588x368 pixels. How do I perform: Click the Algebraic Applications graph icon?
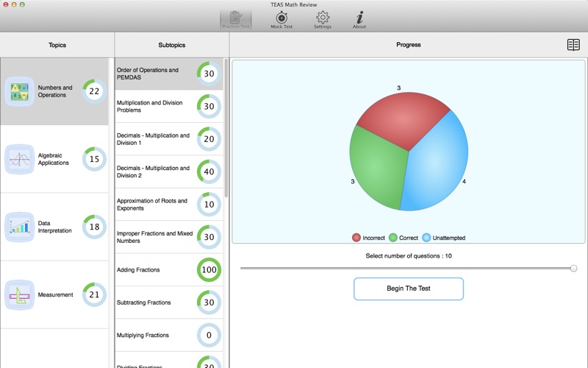pyautogui.click(x=20, y=159)
